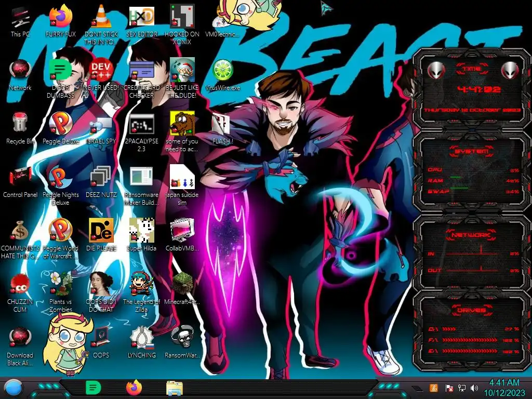Image resolution: width=532 pixels, height=399 pixels.
Task: Launch Firefox from the taskbar
Action: click(x=134, y=388)
